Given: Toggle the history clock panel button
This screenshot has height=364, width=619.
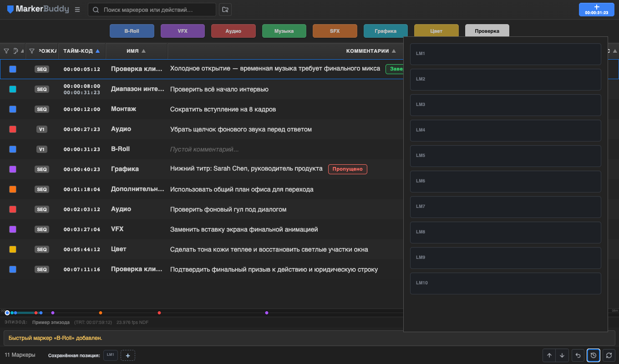Looking at the screenshot, I should point(593,355).
